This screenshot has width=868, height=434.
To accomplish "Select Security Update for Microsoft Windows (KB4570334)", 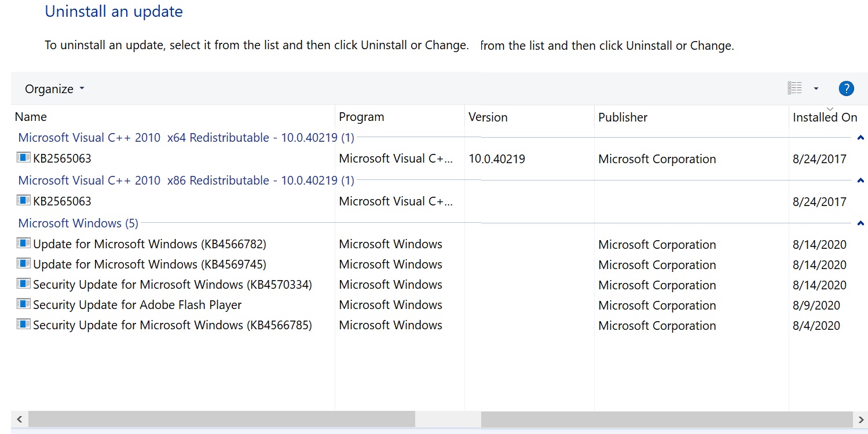I will 173,285.
